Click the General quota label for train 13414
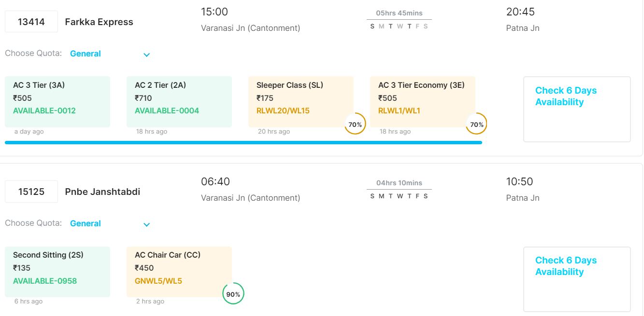The height and width of the screenshot is (316, 644). point(86,54)
